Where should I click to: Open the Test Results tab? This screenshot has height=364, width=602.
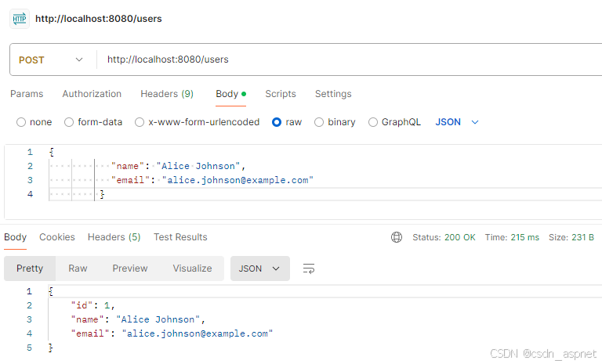point(180,237)
